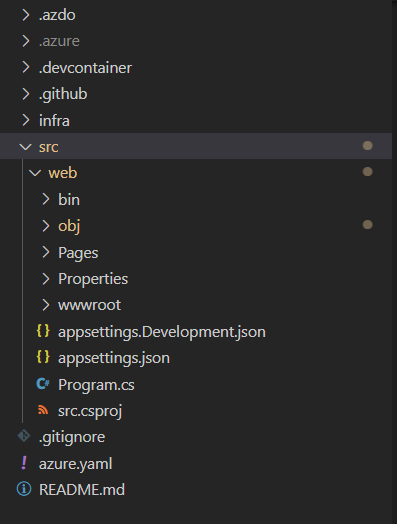Click the JSON braces icon for appsettings.json
The width and height of the screenshot is (397, 524).
tap(43, 357)
